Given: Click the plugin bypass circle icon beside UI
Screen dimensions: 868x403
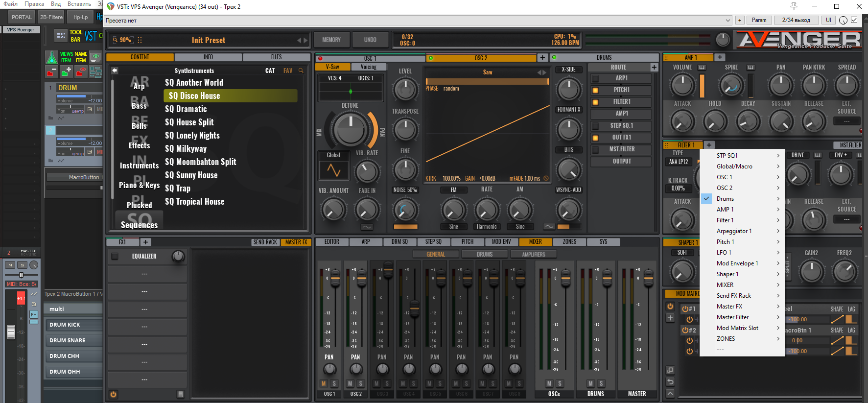Looking at the screenshot, I should pyautogui.click(x=843, y=20).
